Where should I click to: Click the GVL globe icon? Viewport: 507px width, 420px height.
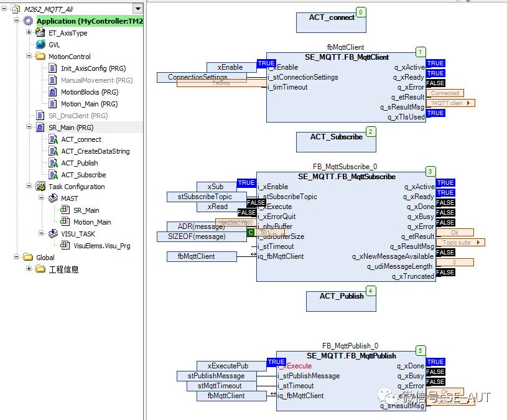tap(41, 45)
